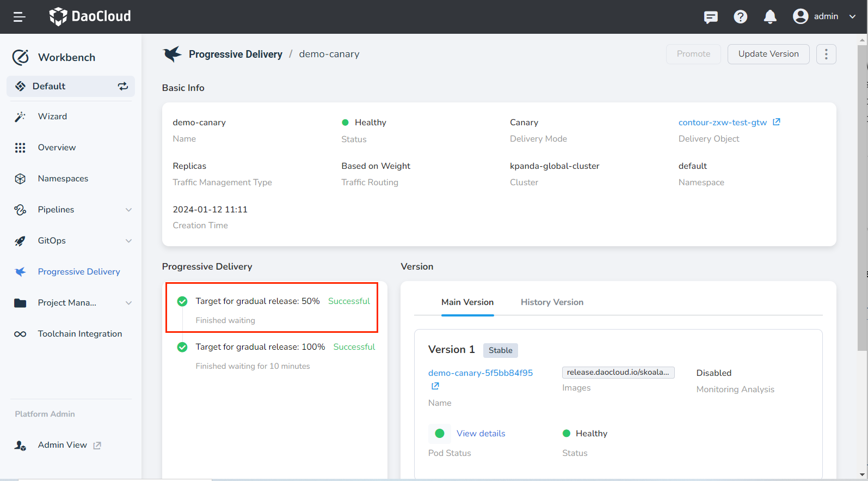This screenshot has width=868, height=481.
Task: Open external link icon beside contour-zxw-test-gtw
Action: (777, 122)
